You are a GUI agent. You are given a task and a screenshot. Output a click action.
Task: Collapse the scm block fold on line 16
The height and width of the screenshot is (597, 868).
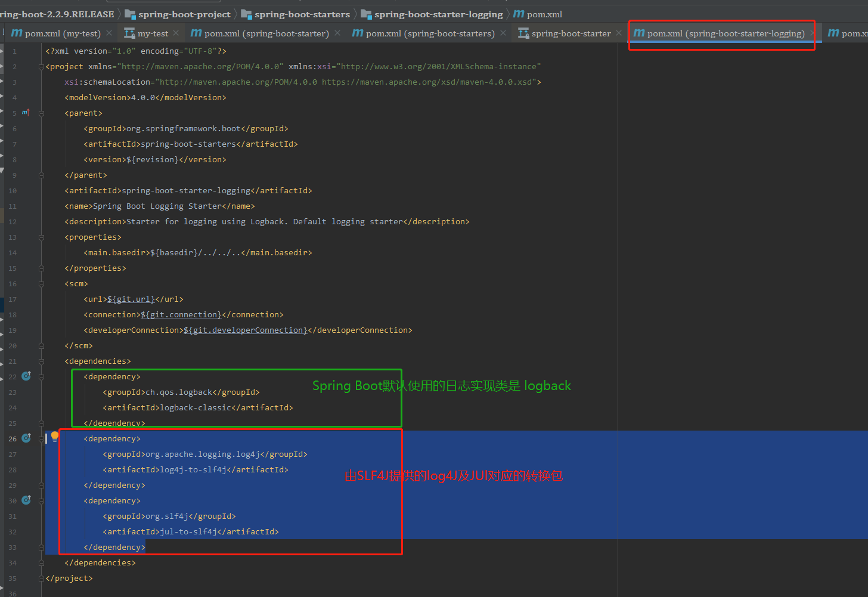click(x=42, y=283)
